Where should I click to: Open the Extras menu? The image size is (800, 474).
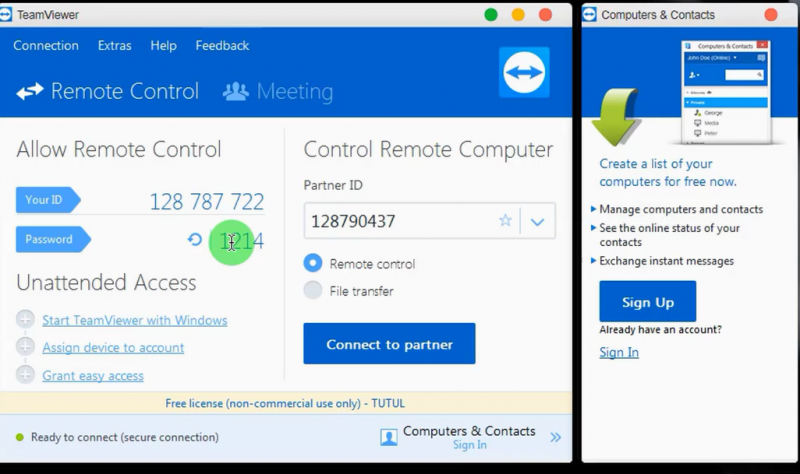tap(114, 45)
